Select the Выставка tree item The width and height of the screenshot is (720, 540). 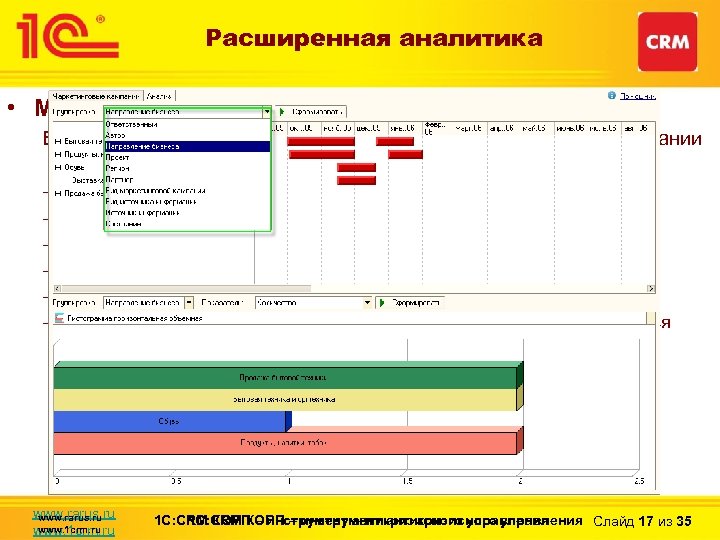88,180
